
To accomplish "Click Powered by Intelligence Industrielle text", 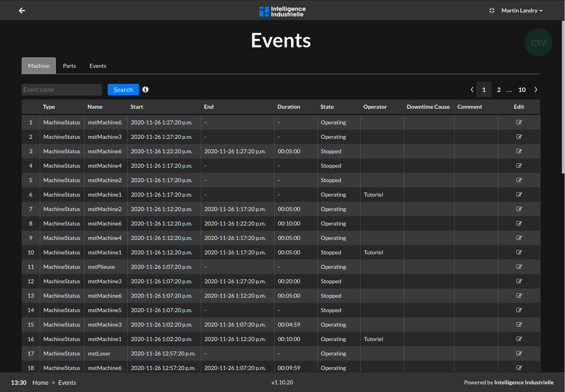I will (x=509, y=382).
